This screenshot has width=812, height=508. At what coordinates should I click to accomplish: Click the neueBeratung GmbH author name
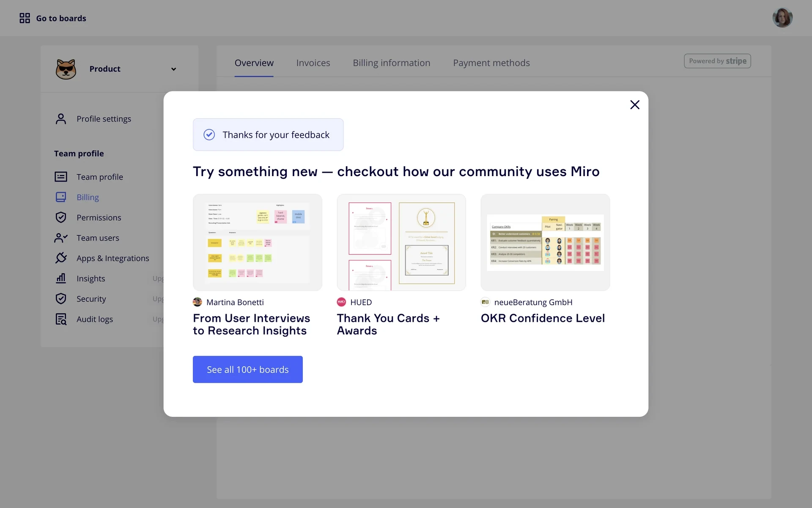533,302
